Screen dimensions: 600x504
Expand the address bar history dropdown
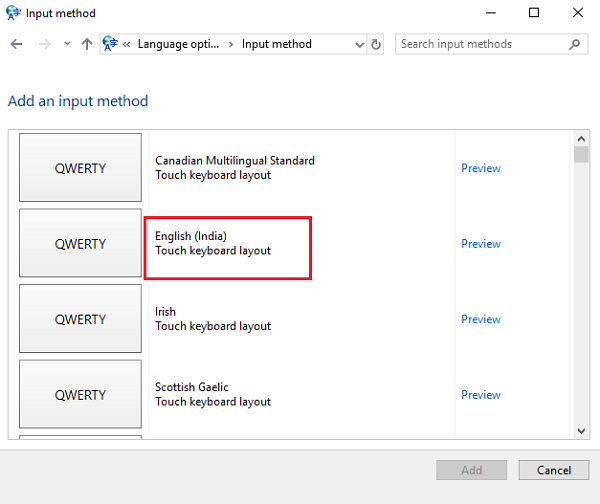pos(359,44)
